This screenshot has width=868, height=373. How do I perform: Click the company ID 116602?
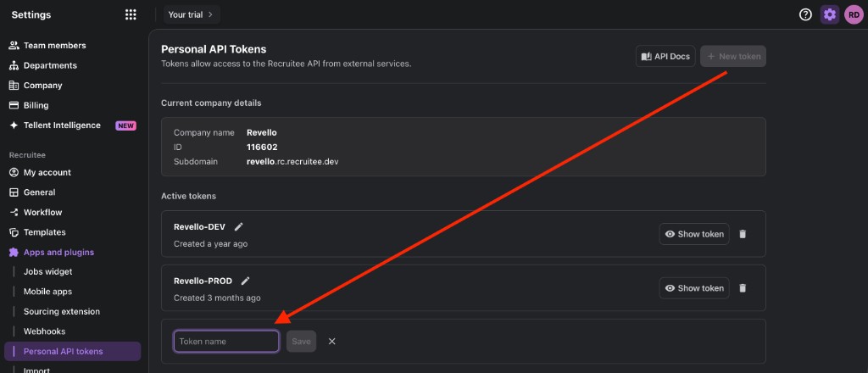(262, 148)
